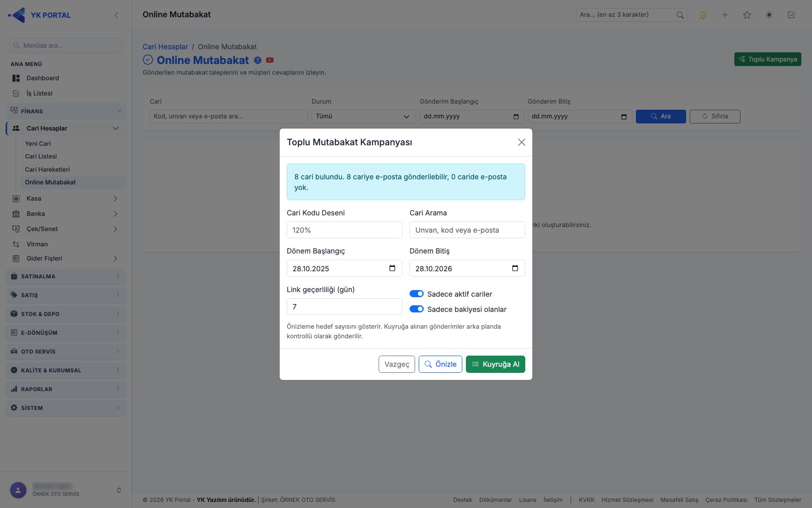The width and height of the screenshot is (812, 508).
Task: Click the muted notification bell icon
Action: [x=703, y=15]
